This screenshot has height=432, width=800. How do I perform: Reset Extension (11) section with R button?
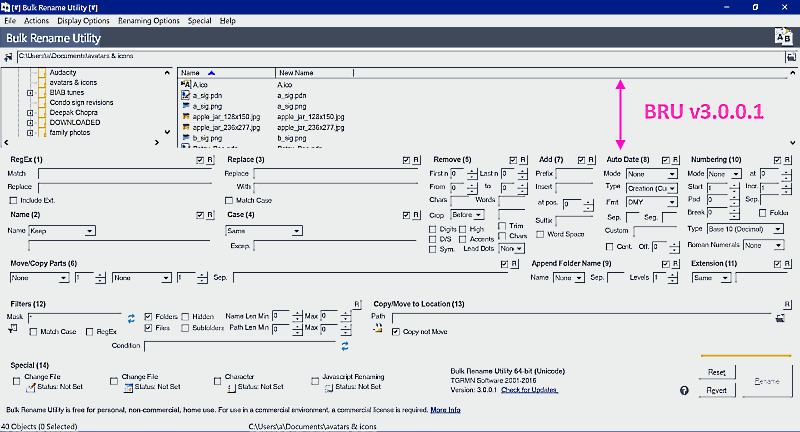pos(787,264)
